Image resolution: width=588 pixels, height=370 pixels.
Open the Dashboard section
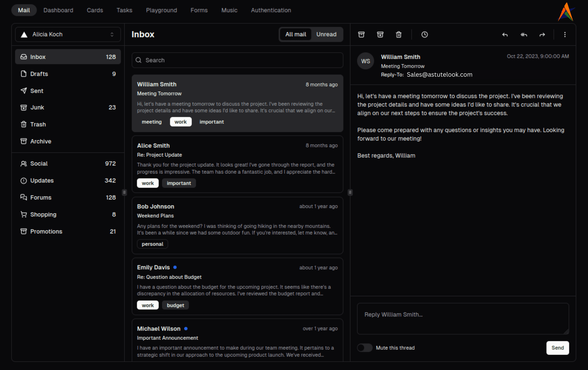point(58,10)
